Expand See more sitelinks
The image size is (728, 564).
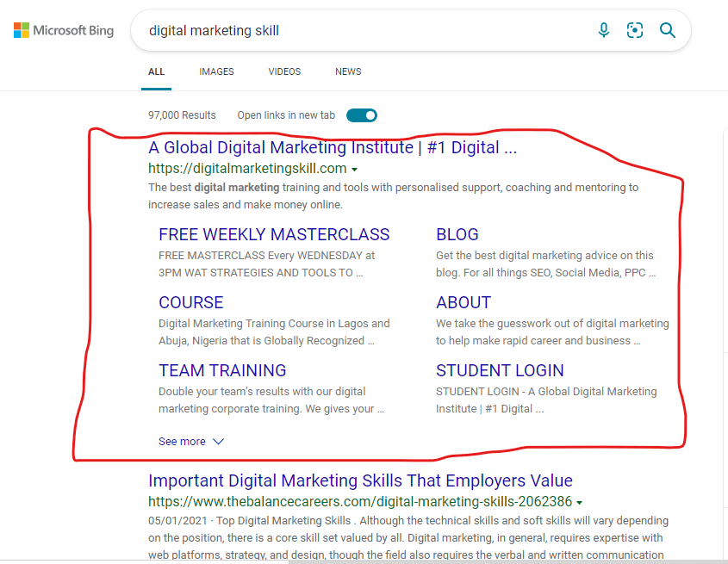(x=191, y=442)
